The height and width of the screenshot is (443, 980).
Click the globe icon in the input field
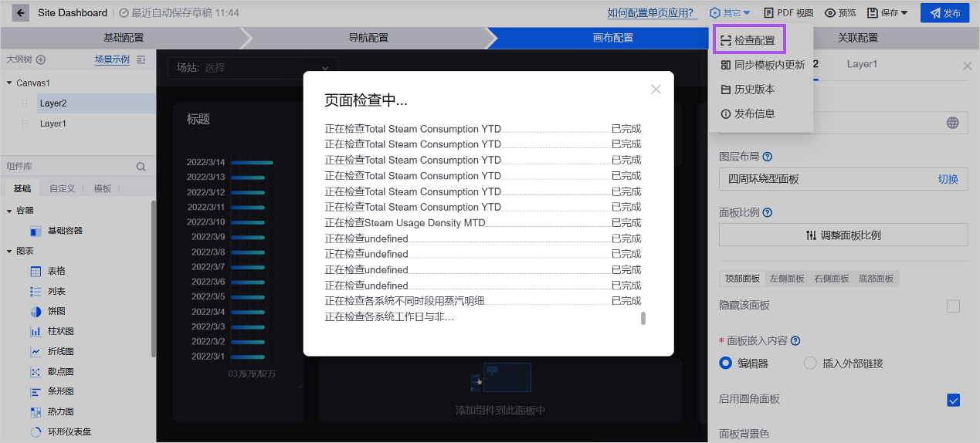pyautogui.click(x=952, y=123)
